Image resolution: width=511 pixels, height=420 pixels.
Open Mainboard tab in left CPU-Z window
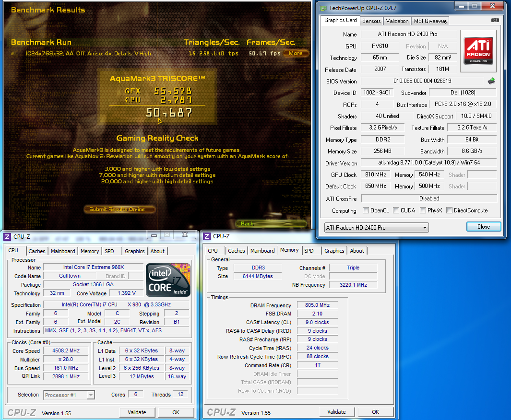[63, 251]
